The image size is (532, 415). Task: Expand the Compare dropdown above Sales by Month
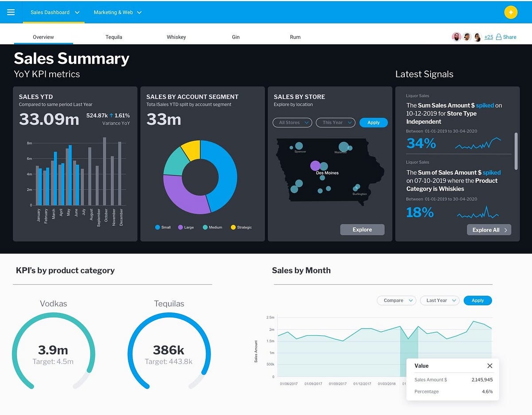[x=396, y=300]
